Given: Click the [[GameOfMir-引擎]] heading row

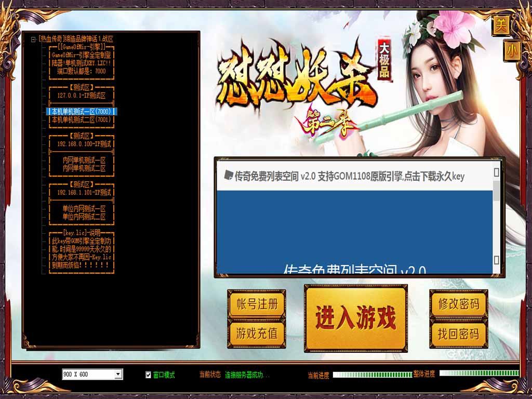Looking at the screenshot, I should coord(82,47).
